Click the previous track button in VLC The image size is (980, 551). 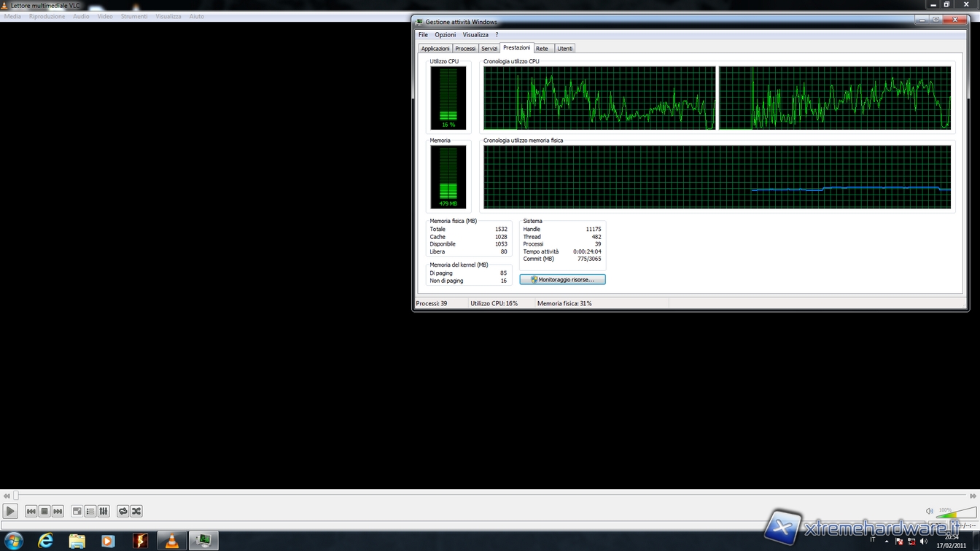(x=31, y=512)
